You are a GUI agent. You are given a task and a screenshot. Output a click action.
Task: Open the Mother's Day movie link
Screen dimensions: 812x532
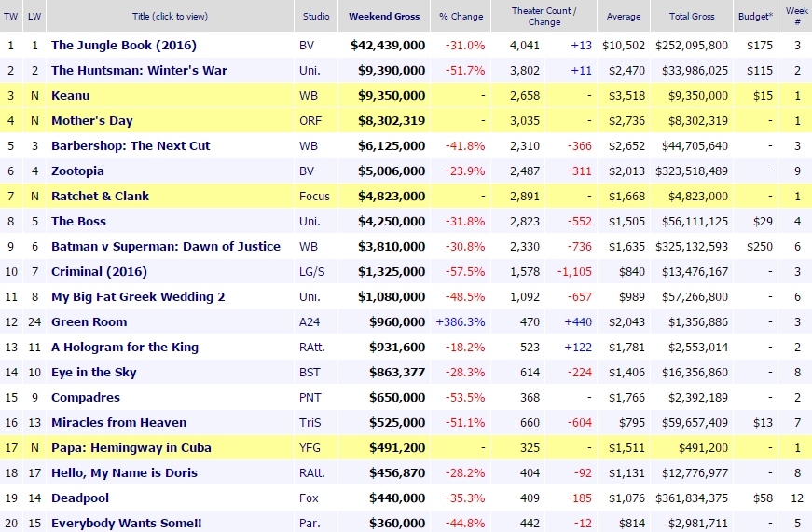(x=92, y=121)
